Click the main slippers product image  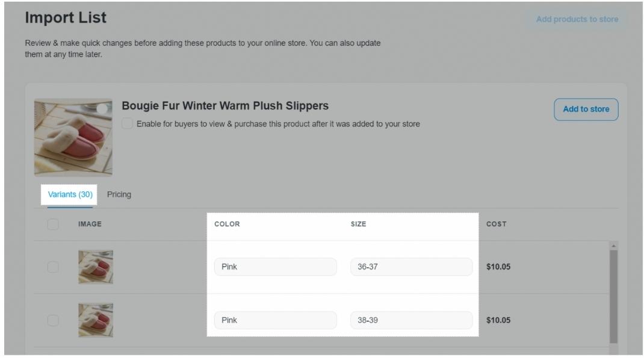(73, 138)
